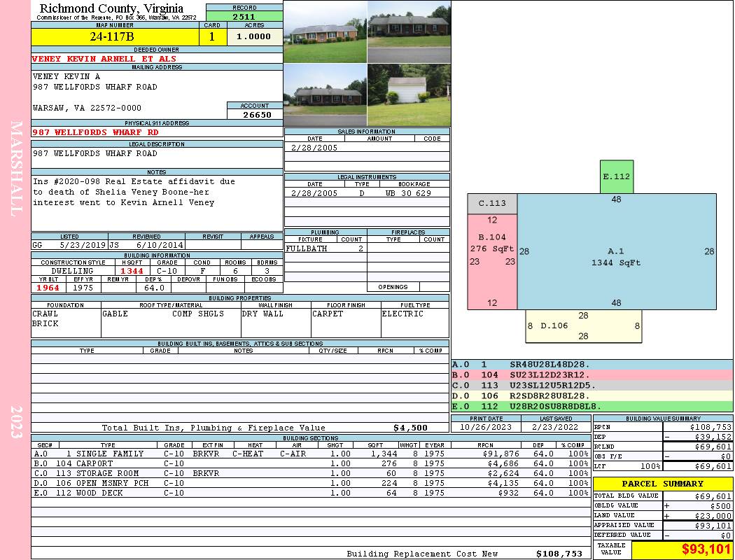Select RPCN value $91,876
This screenshot has height=560, width=735.
[x=501, y=454]
